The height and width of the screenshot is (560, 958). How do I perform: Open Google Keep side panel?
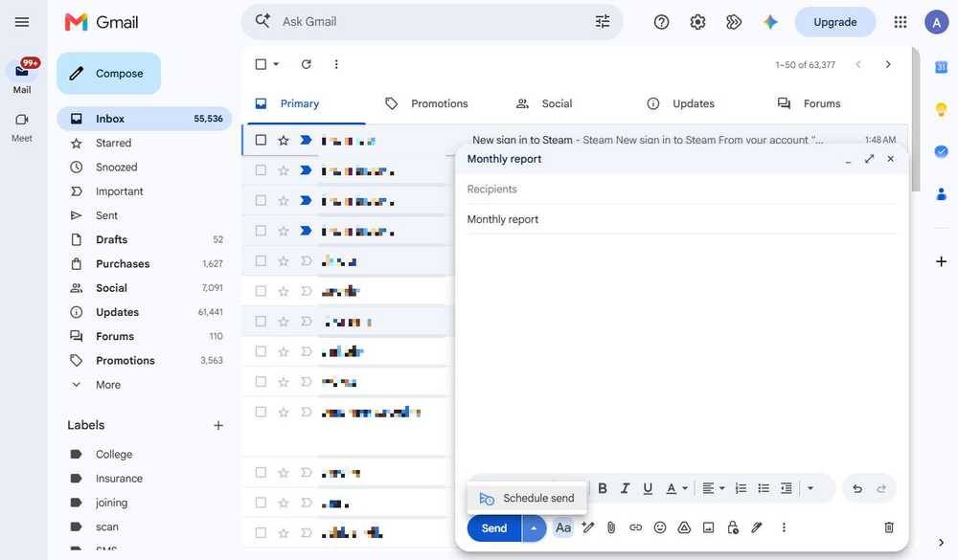pyautogui.click(x=941, y=109)
